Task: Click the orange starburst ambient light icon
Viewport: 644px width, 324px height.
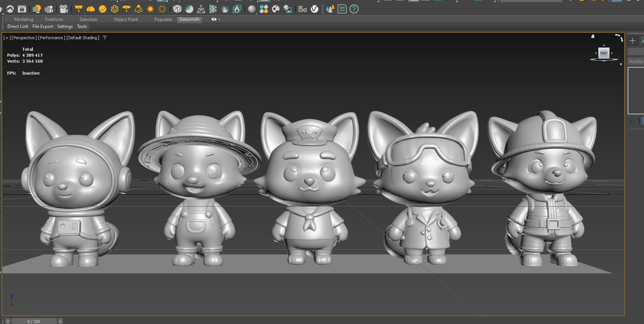Action: tap(162, 9)
